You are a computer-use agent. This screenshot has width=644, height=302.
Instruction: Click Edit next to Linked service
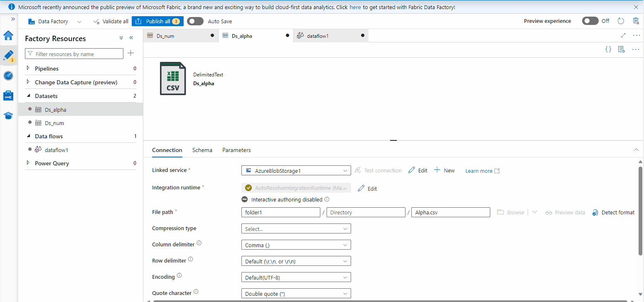(x=418, y=170)
